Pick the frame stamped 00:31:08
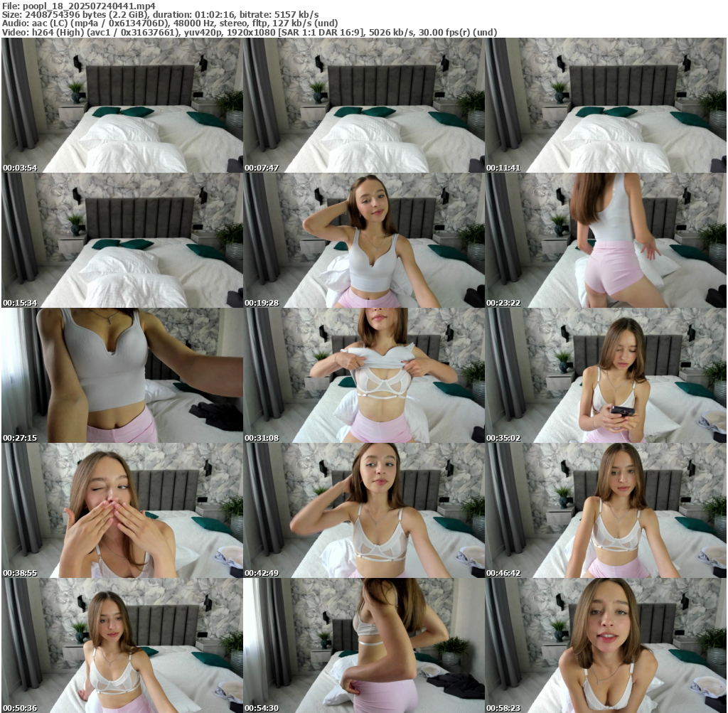The width and height of the screenshot is (728, 713). 364,375
